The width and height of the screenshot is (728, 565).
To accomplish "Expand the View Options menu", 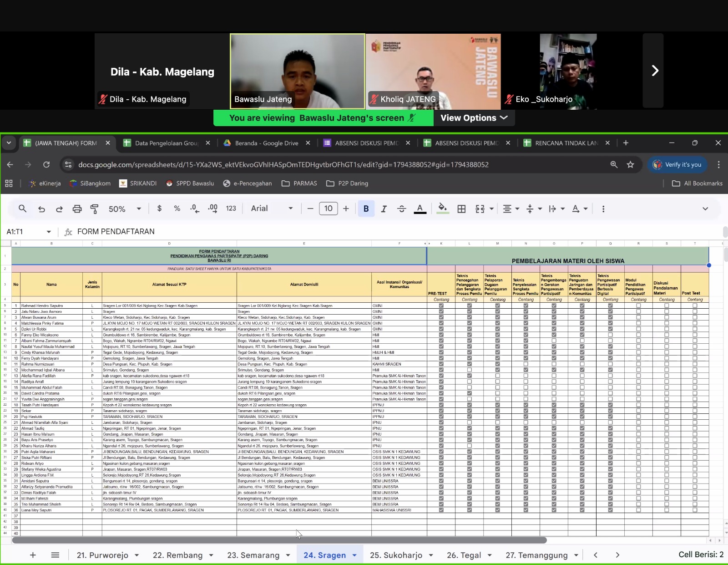I will (x=474, y=118).
